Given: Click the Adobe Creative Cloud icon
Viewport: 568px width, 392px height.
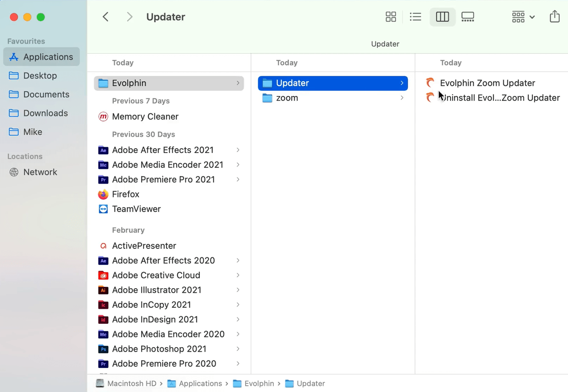Looking at the screenshot, I should [x=103, y=275].
